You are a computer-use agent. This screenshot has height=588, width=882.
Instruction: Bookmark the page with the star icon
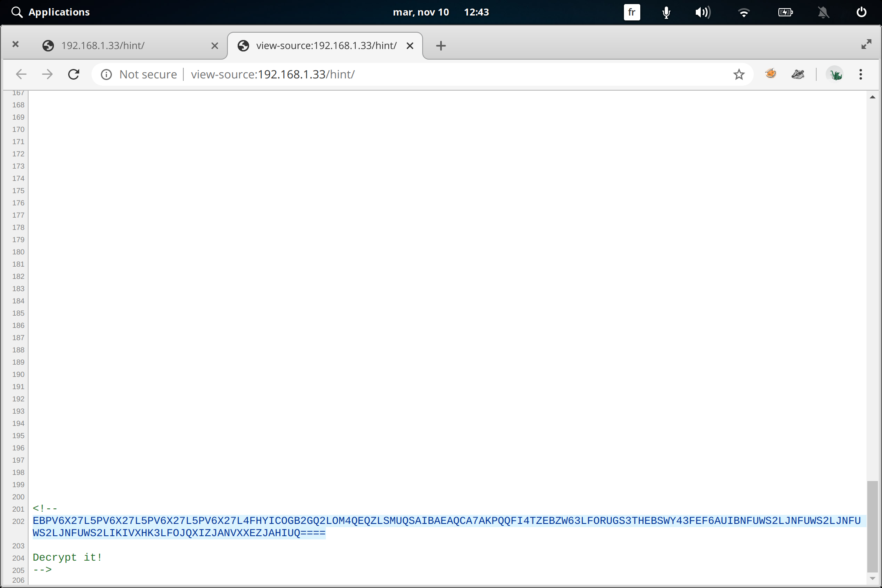pyautogui.click(x=739, y=74)
